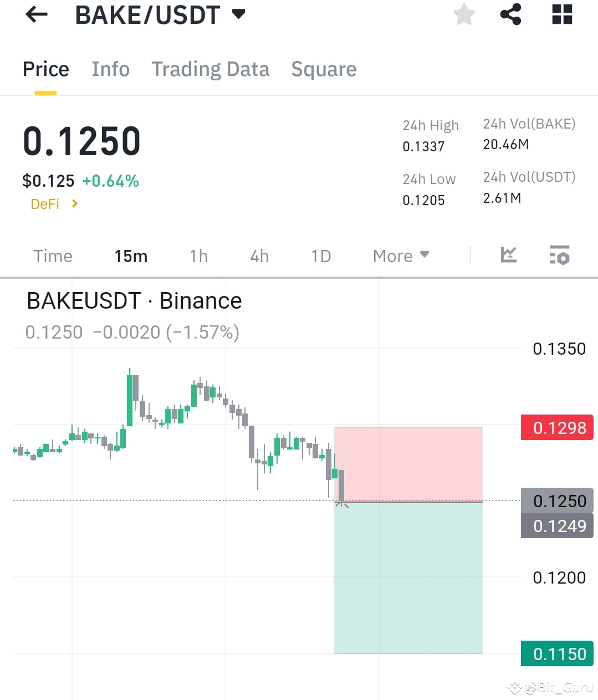Open the Time interval options

tap(53, 256)
